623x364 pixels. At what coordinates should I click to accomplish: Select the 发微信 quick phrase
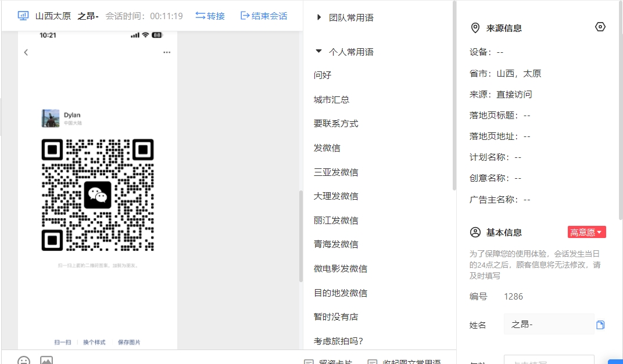(327, 148)
